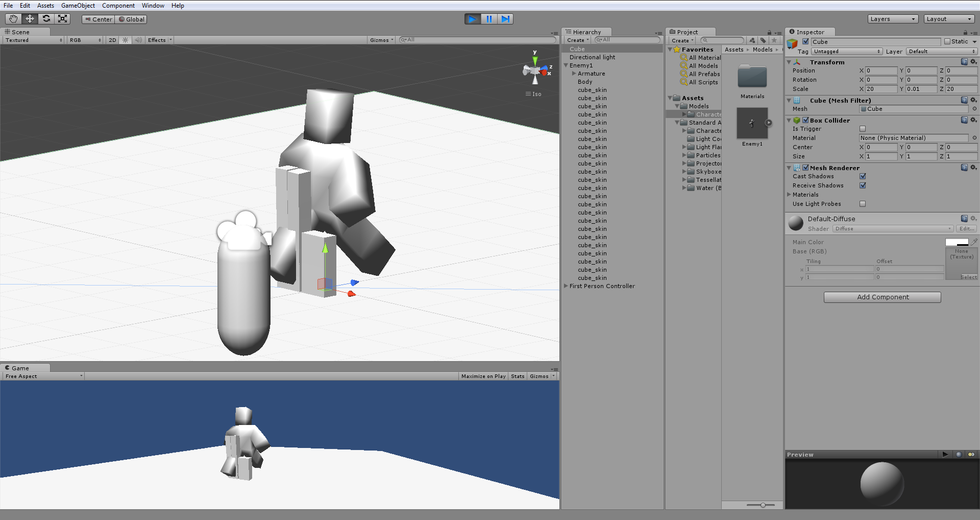Enable Is Trigger checkbox
Image resolution: width=980 pixels, height=520 pixels.
(863, 129)
